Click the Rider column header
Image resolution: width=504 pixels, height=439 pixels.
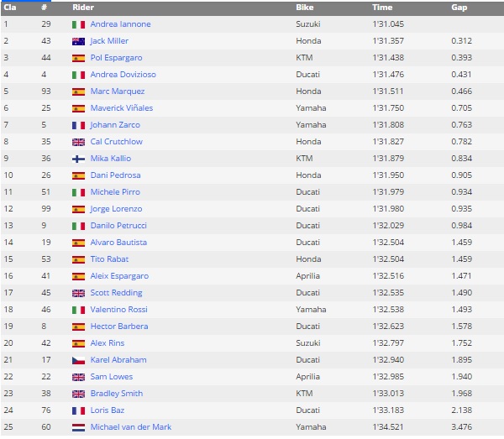coord(82,8)
